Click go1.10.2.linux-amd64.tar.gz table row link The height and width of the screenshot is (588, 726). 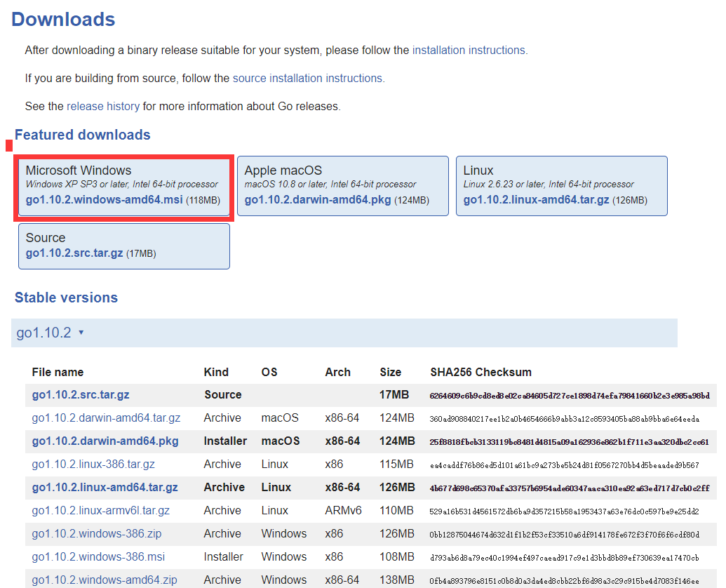point(105,488)
